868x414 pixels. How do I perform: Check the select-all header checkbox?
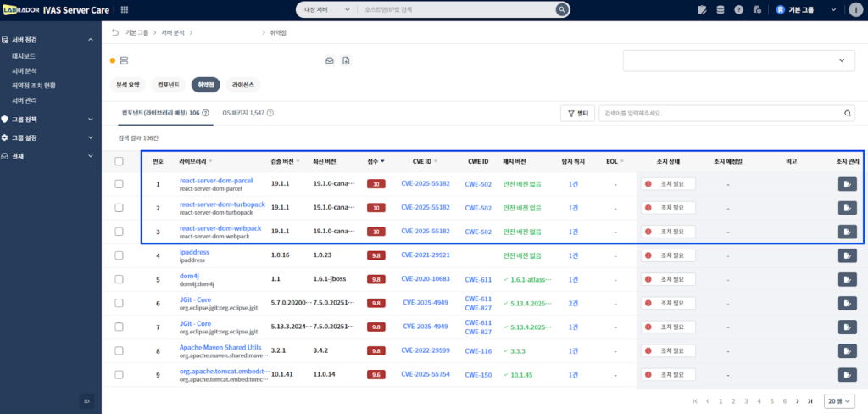[x=120, y=160]
